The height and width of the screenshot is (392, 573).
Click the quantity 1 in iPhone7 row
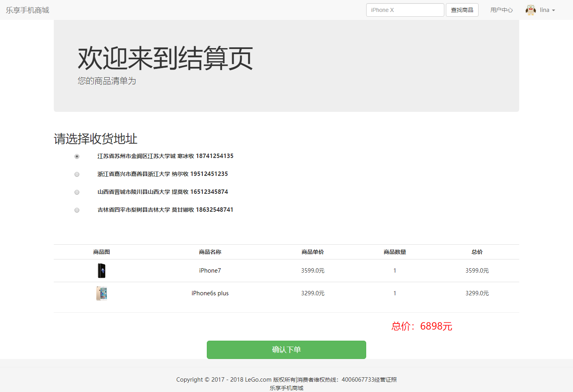tap(395, 271)
